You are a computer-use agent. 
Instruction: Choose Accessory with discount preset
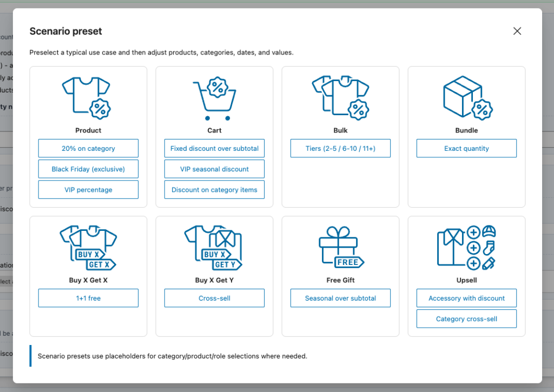click(466, 298)
